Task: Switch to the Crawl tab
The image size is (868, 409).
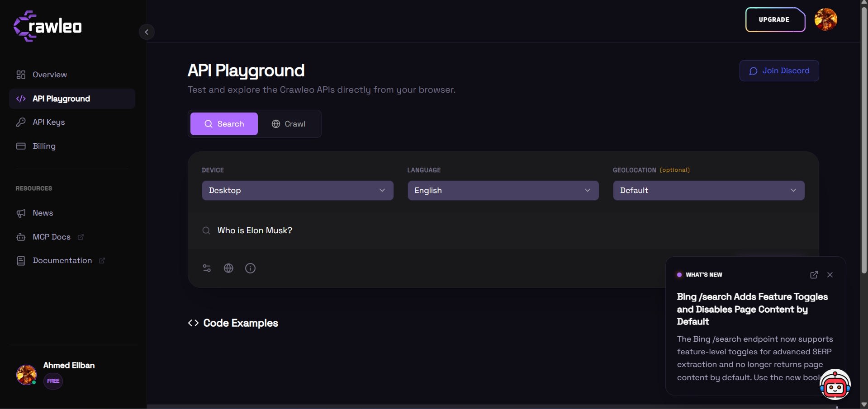Action: (289, 124)
